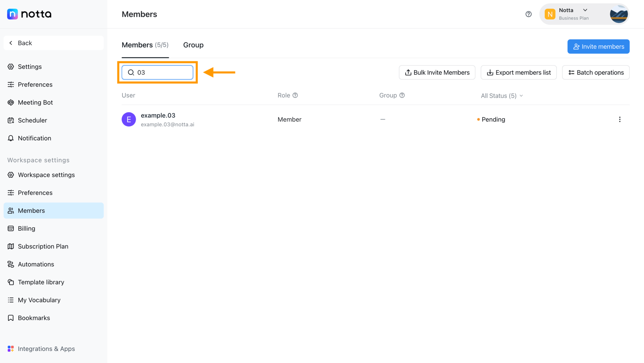
Task: Click the Billing card icon
Action: [11, 228]
